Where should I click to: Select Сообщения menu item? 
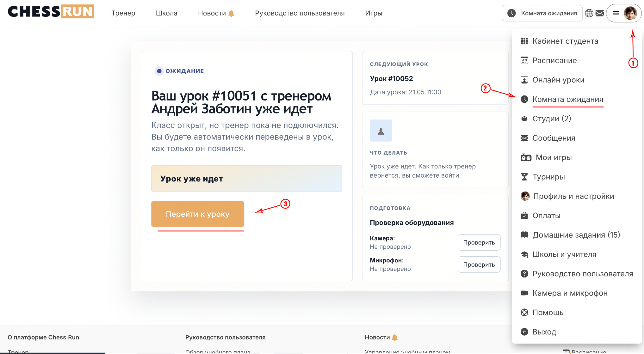(554, 138)
